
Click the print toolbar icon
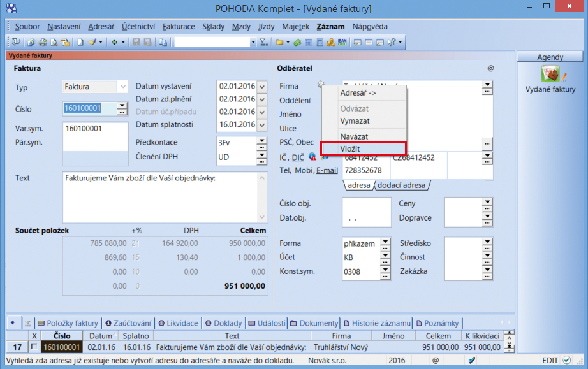(x=43, y=42)
